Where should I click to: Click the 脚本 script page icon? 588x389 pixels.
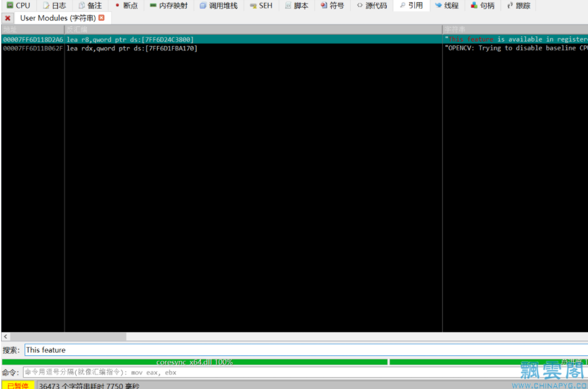tap(288, 5)
